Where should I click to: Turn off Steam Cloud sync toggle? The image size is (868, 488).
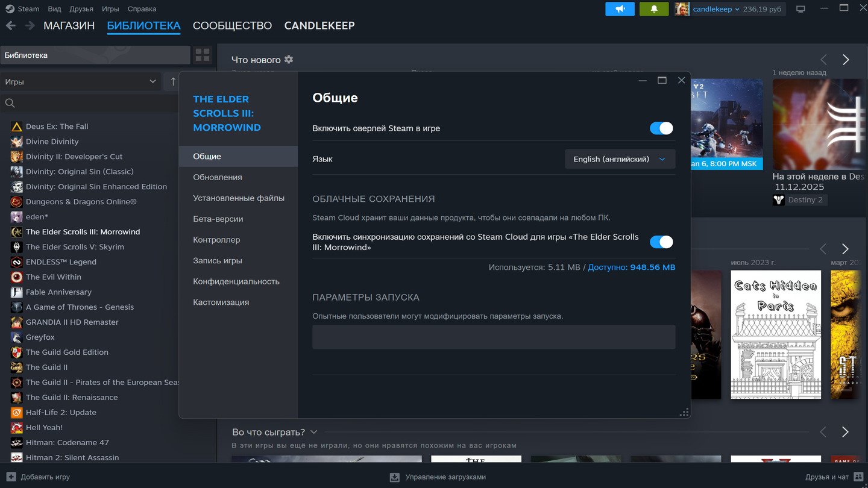pyautogui.click(x=661, y=242)
